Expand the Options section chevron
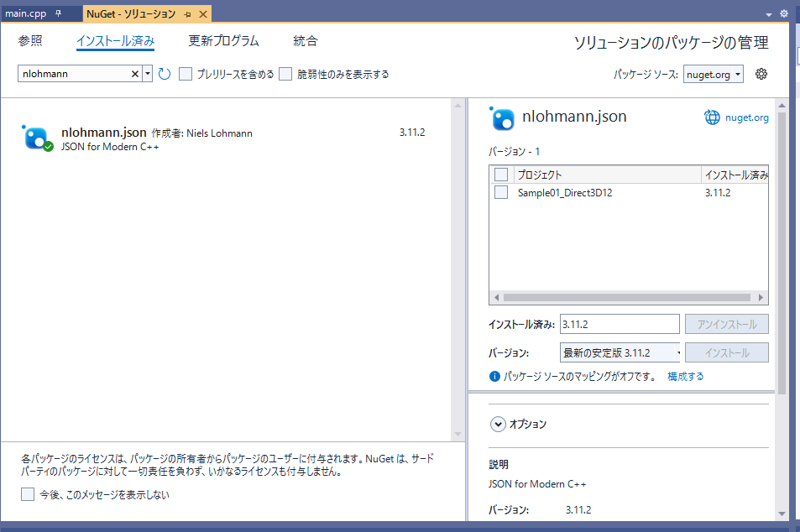 pos(498,424)
